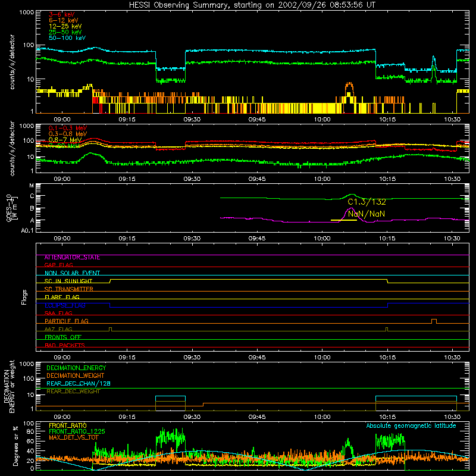Select the red 3-6 keV legend label

(61, 14)
